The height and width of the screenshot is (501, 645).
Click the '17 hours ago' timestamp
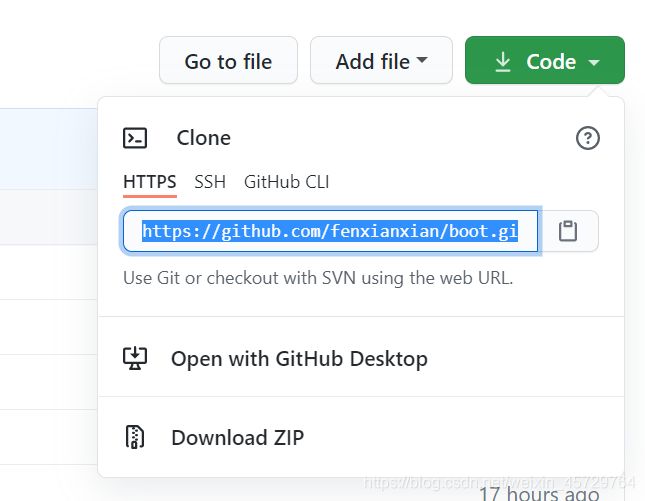(539, 493)
